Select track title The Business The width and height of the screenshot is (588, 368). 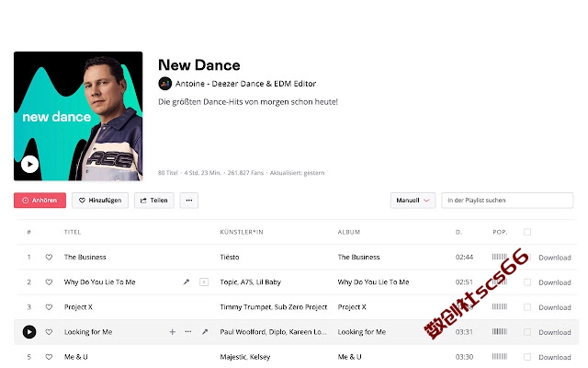[85, 258]
